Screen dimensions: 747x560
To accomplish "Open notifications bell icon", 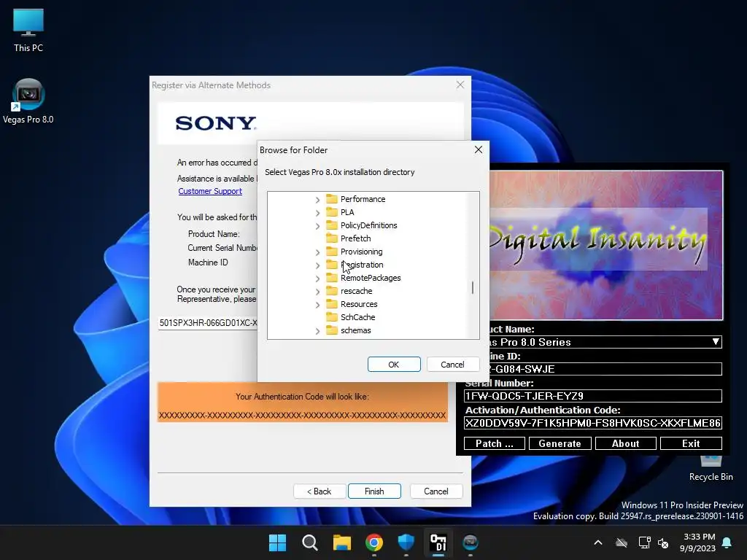I will (x=727, y=542).
